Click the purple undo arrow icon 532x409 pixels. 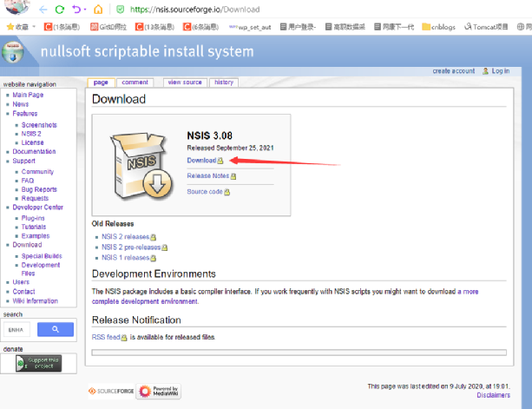click(76, 10)
